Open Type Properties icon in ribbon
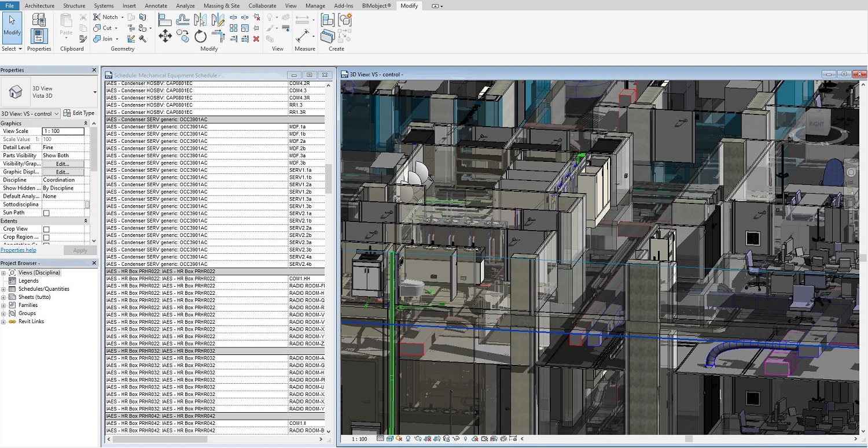868x448 pixels. (x=39, y=20)
